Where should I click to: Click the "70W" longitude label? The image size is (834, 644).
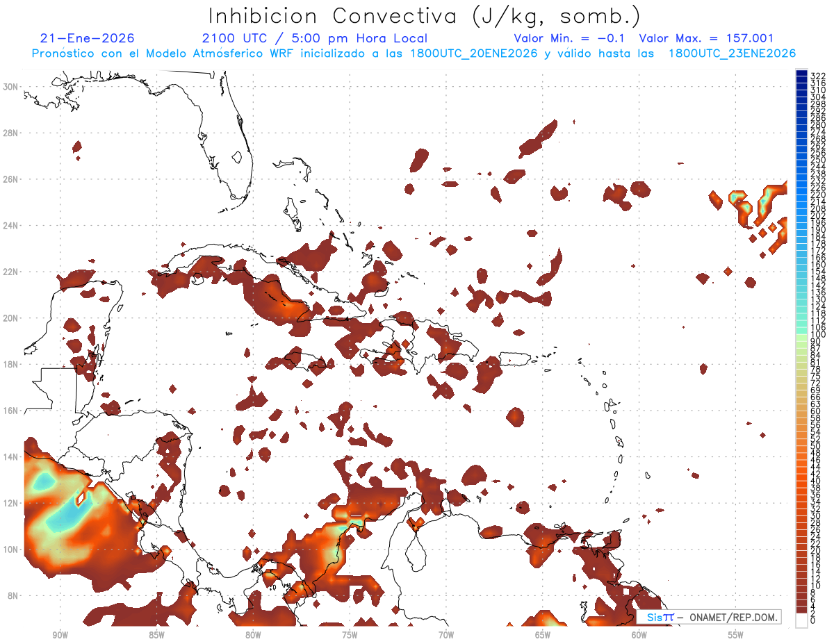pos(446,635)
